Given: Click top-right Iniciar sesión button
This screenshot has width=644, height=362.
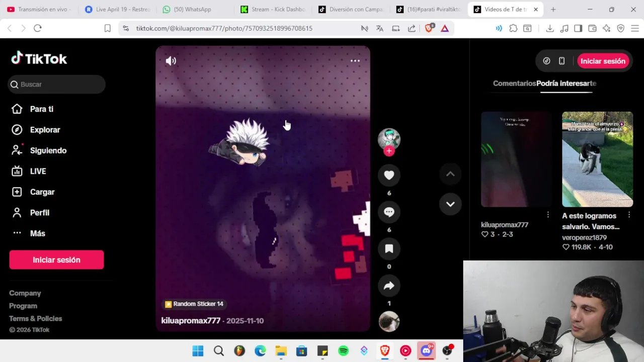Looking at the screenshot, I should tap(603, 61).
